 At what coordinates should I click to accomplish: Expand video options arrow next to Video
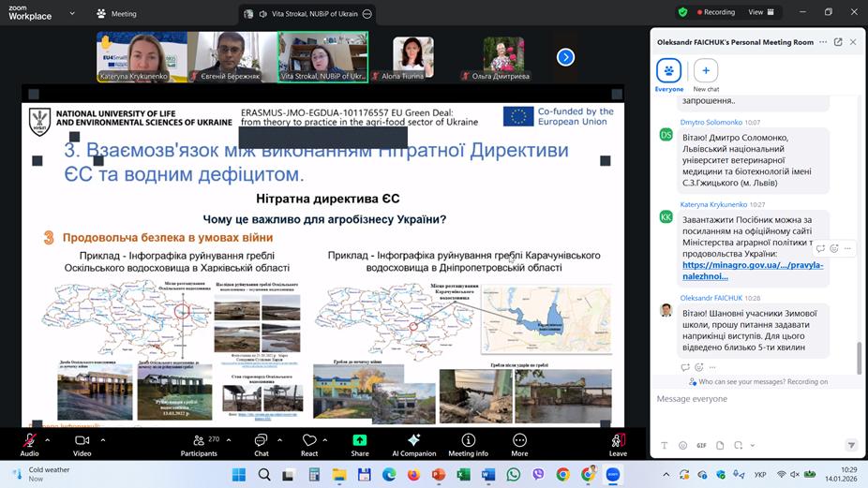tap(103, 439)
